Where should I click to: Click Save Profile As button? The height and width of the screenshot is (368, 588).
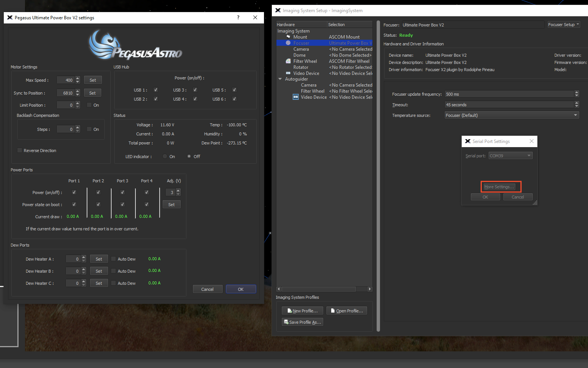[x=303, y=322]
